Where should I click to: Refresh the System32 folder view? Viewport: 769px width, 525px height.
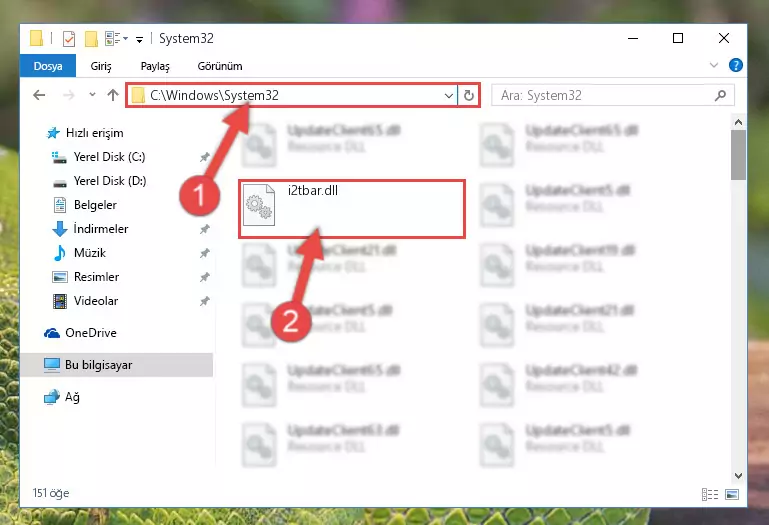[468, 96]
